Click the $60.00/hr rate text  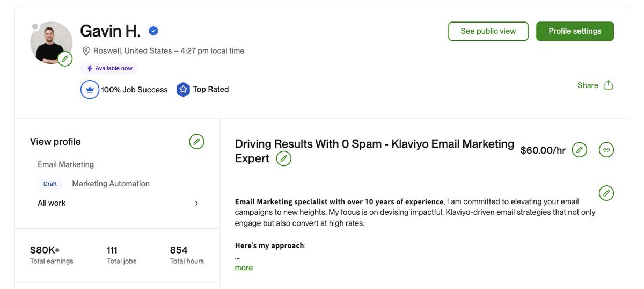tap(543, 150)
